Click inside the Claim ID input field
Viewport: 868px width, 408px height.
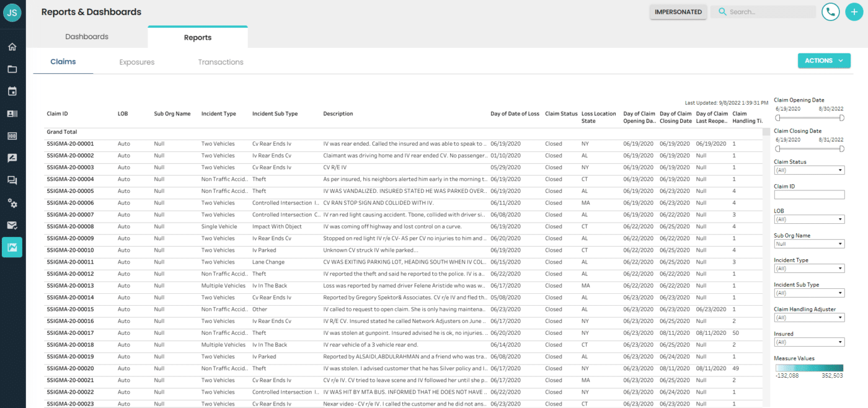(809, 194)
